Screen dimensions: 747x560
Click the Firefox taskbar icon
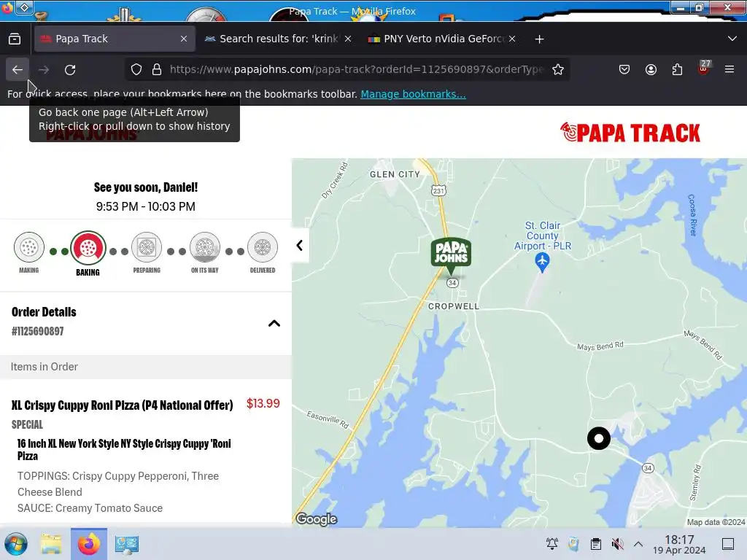tap(89, 544)
